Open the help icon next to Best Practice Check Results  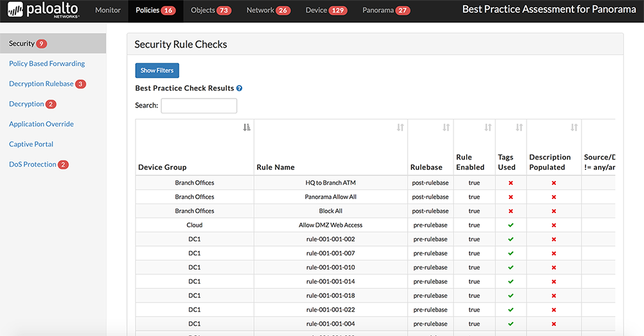click(239, 88)
